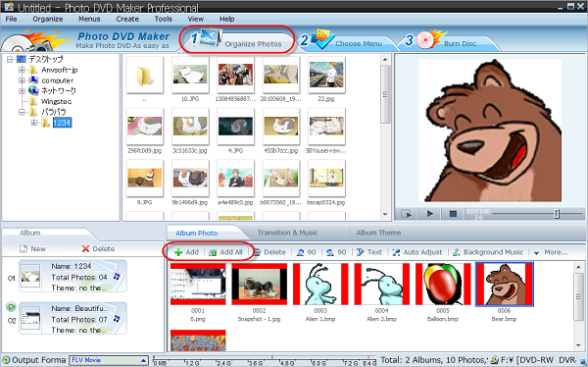Select album 1234 in album list
Screen dimensions: 588x367
coord(73,277)
